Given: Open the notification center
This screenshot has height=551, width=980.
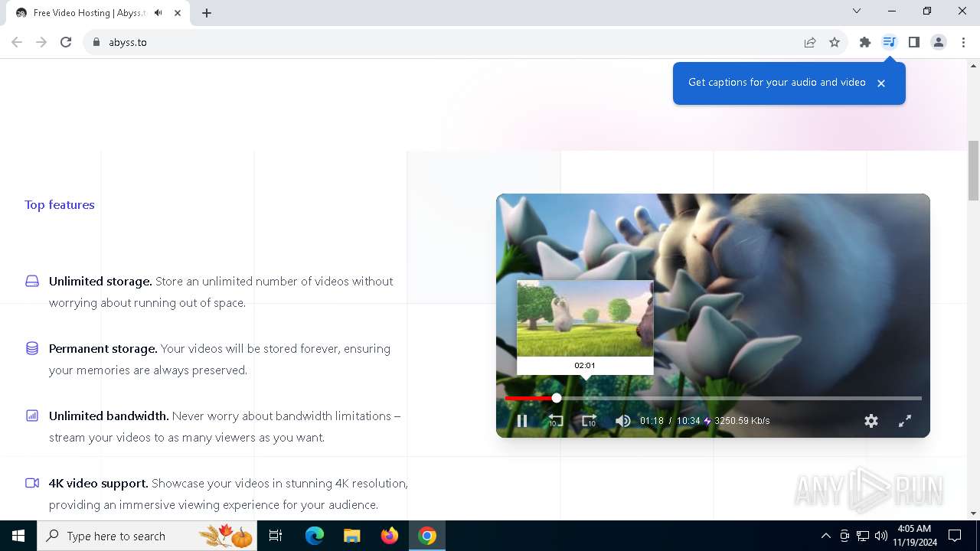Looking at the screenshot, I should click(x=955, y=536).
